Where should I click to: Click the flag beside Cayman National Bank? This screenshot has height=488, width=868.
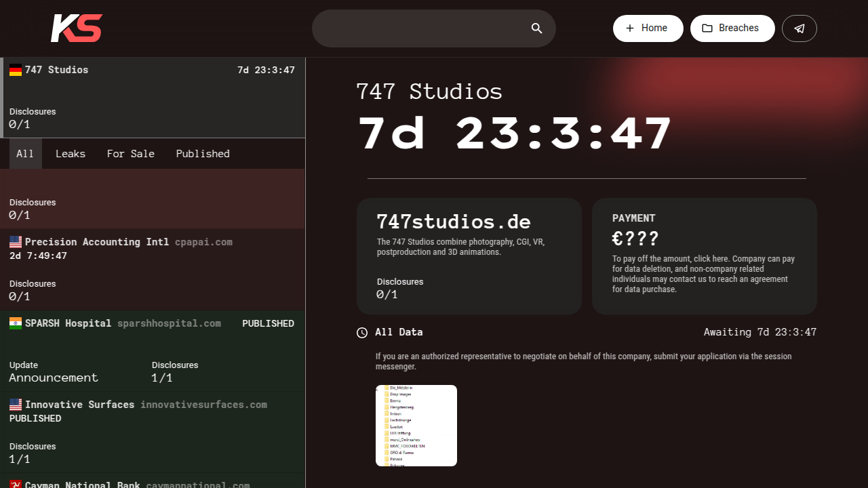[x=15, y=485]
